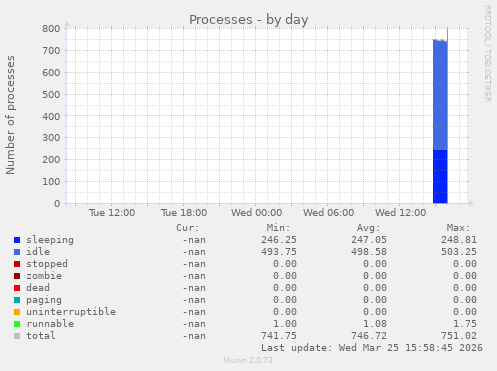Click total maximum value 751.02
The width and height of the screenshot is (497, 371).
tap(459, 336)
